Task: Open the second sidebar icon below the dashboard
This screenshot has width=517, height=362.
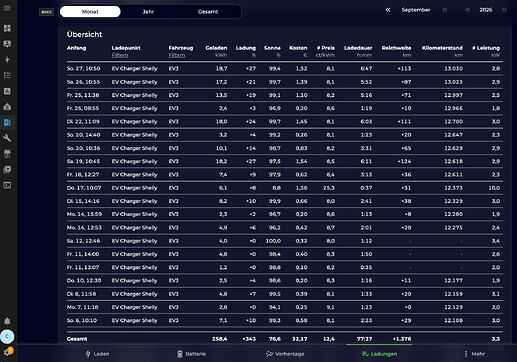Action: pyautogui.click(x=7, y=44)
